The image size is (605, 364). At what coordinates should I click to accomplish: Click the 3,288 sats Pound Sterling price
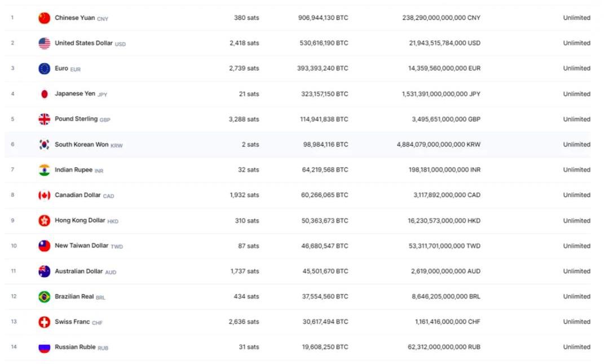click(x=244, y=119)
